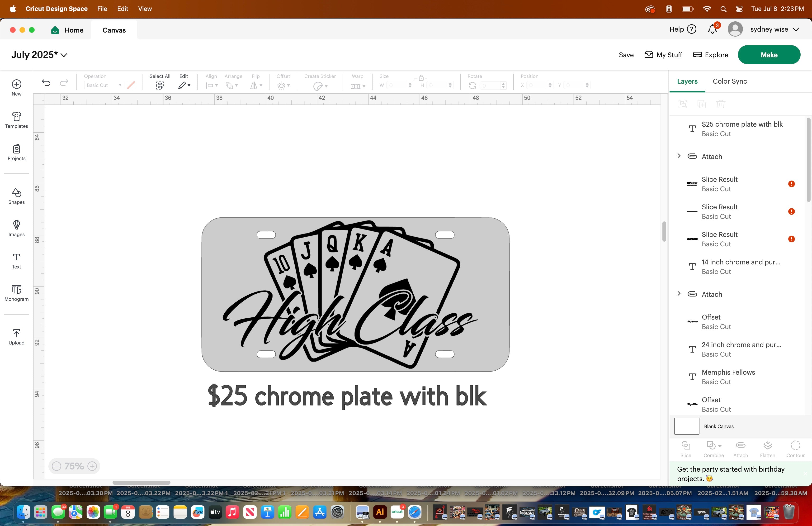Expand the first Attach group
Viewport: 812px width, 526px height.
click(679, 156)
